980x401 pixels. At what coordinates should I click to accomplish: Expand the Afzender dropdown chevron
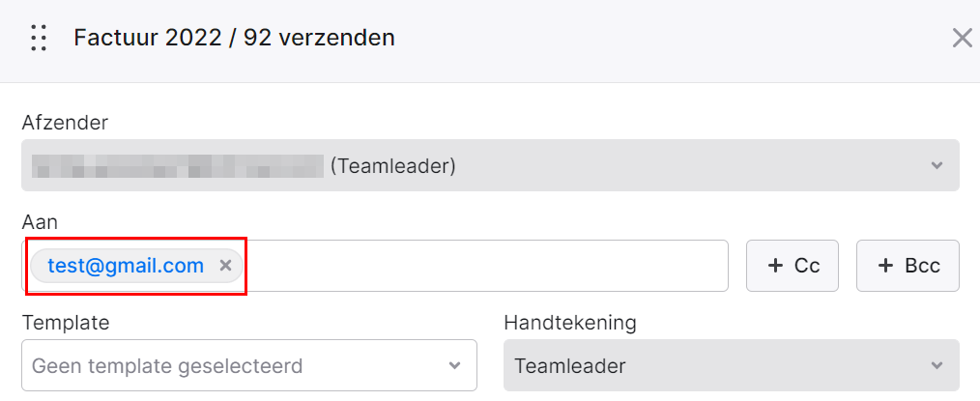click(937, 165)
